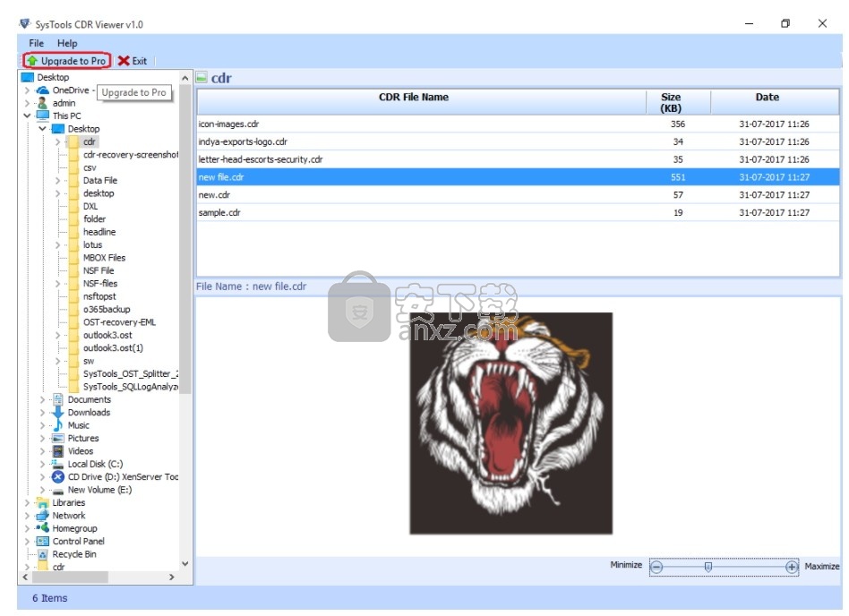
Task: Click the Downloads arrow icon
Action: (x=58, y=413)
